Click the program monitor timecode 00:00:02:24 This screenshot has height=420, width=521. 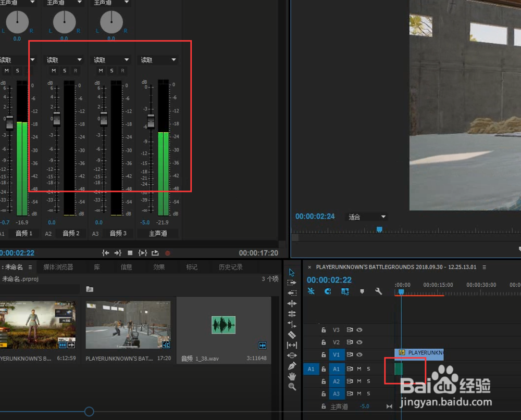click(x=315, y=217)
